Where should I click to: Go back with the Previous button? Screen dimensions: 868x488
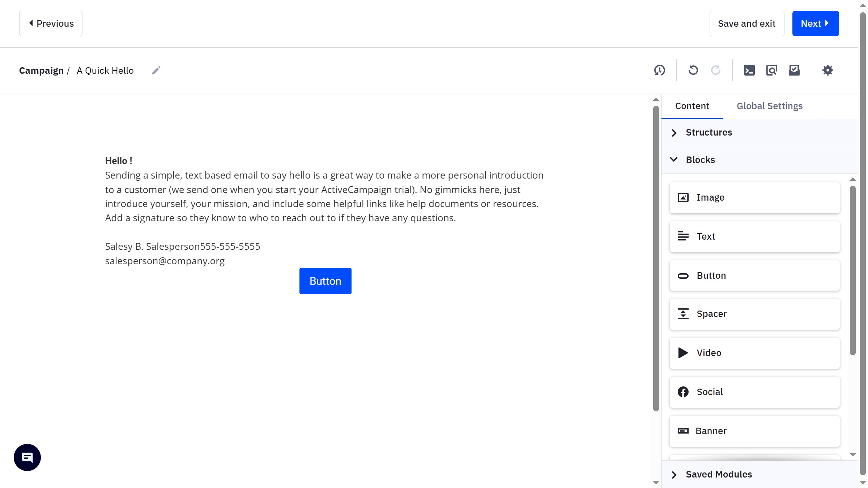tap(51, 23)
